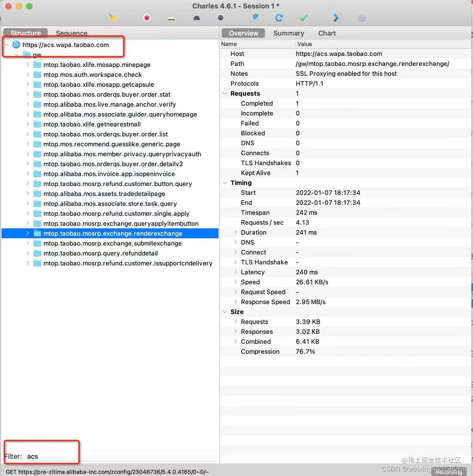The height and width of the screenshot is (476, 473).
Task: Toggle SSL Proxying icon in toolbar
Action: (171, 18)
